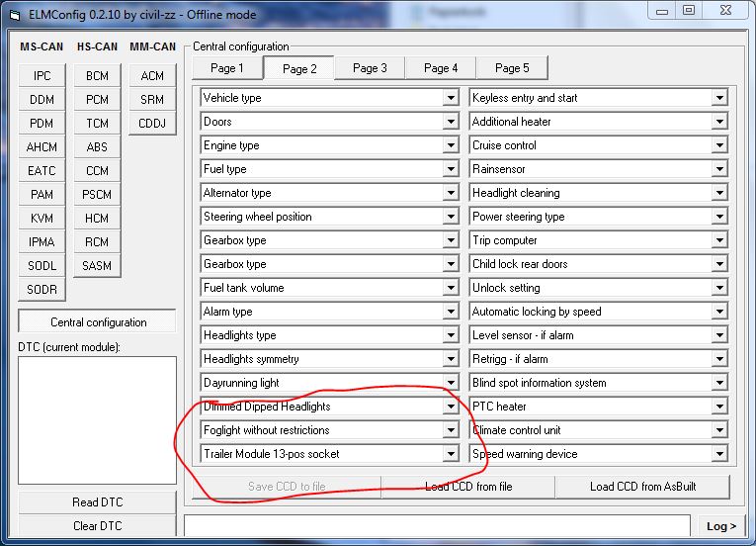Click the DTC current module list box
This screenshot has height=546, width=756.
tap(97, 419)
